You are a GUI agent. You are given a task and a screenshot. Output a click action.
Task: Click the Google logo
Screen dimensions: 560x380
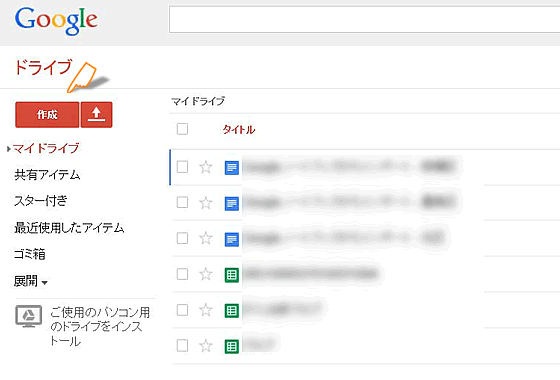56,21
